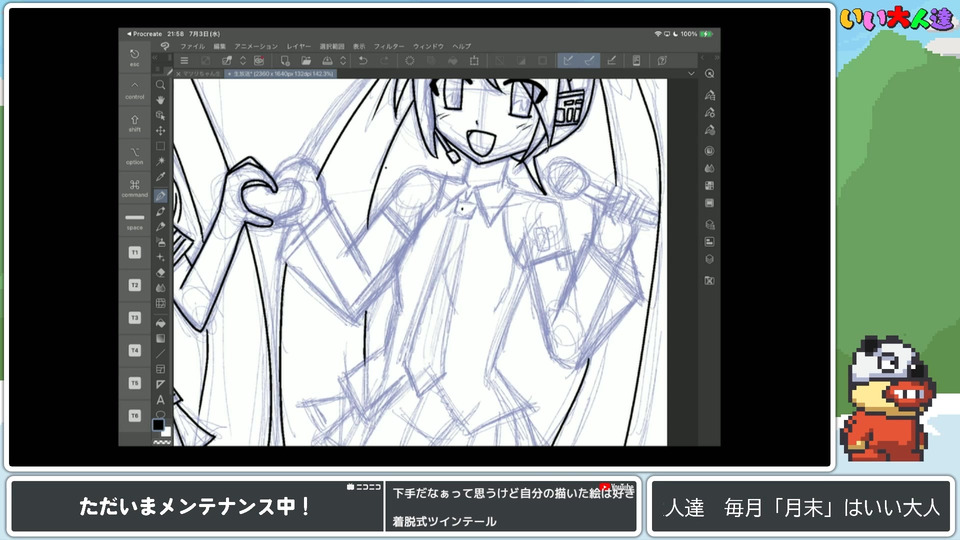Select the Gradient tool

[x=160, y=338]
